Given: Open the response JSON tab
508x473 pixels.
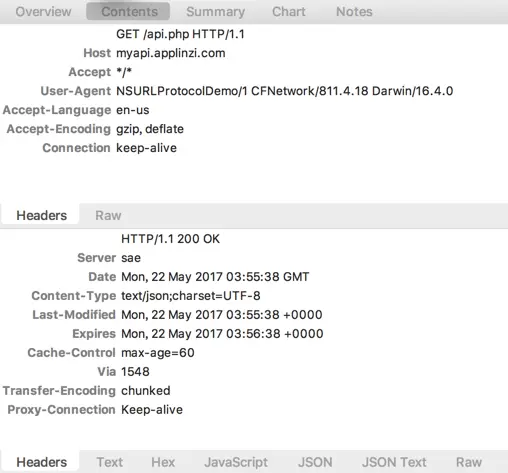Looking at the screenshot, I should tap(315, 462).
